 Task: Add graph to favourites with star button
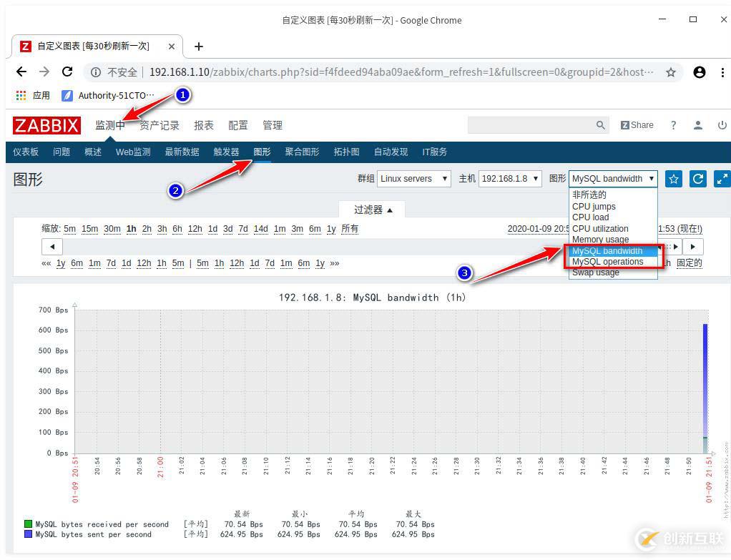pos(674,179)
